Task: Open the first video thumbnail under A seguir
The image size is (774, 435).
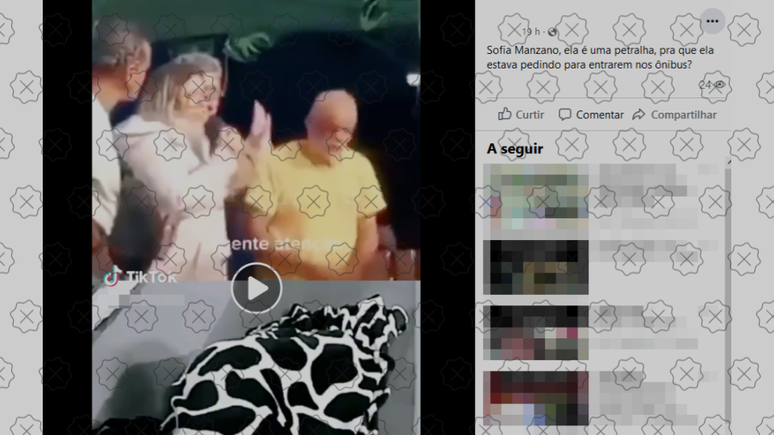Action: coord(535,199)
